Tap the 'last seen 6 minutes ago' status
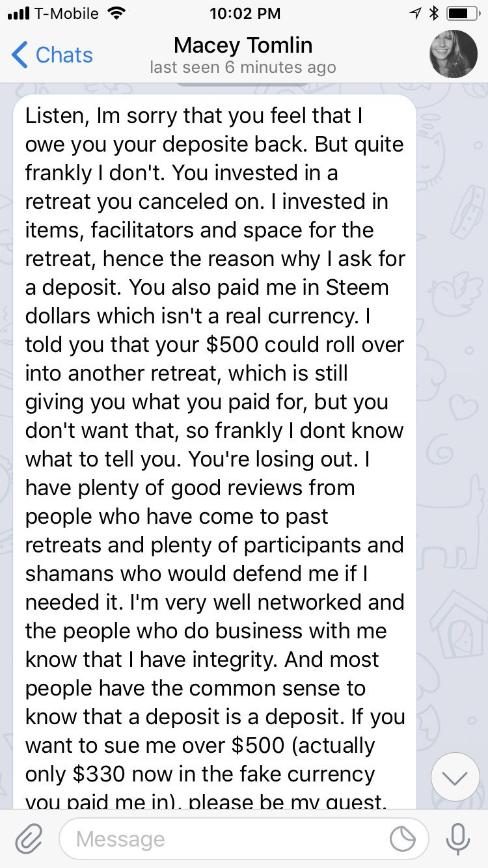The height and width of the screenshot is (868, 488). (x=243, y=68)
